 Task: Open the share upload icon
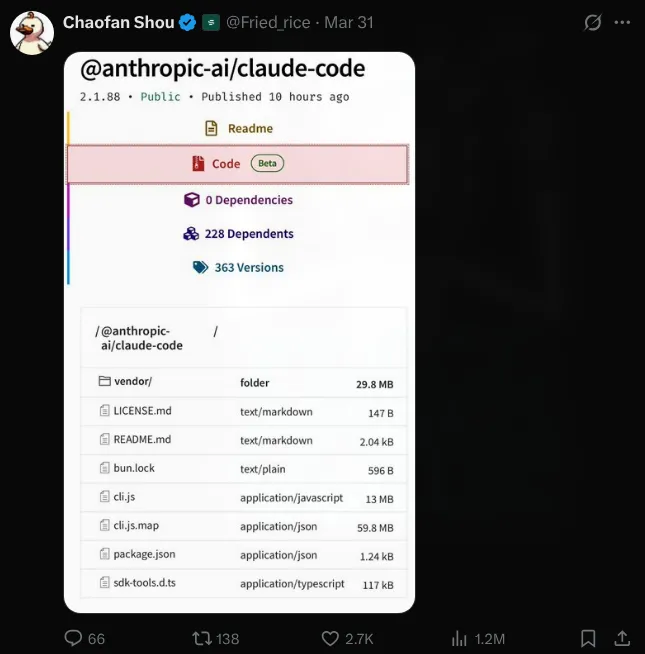622,638
